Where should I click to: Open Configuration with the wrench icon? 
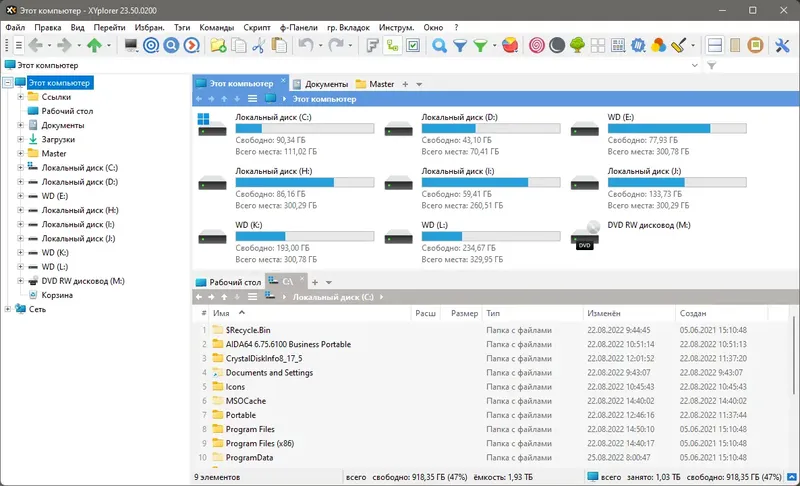(782, 45)
